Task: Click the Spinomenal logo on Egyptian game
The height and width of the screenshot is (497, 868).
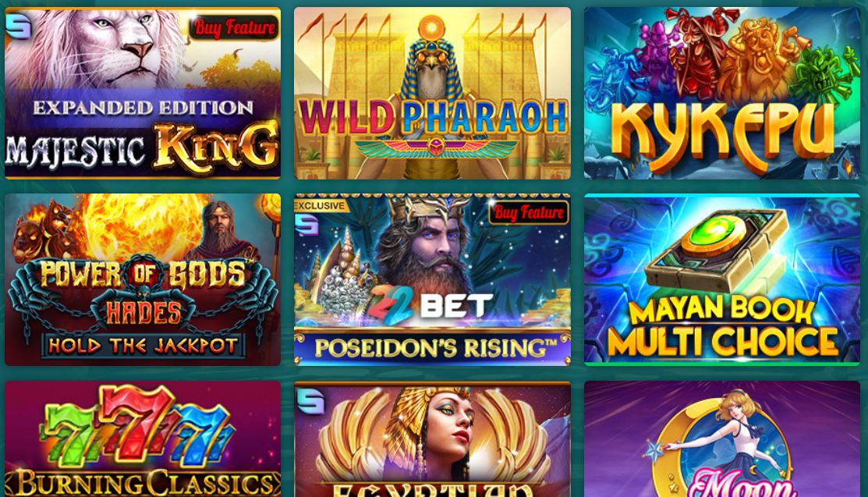Action: pos(310,401)
